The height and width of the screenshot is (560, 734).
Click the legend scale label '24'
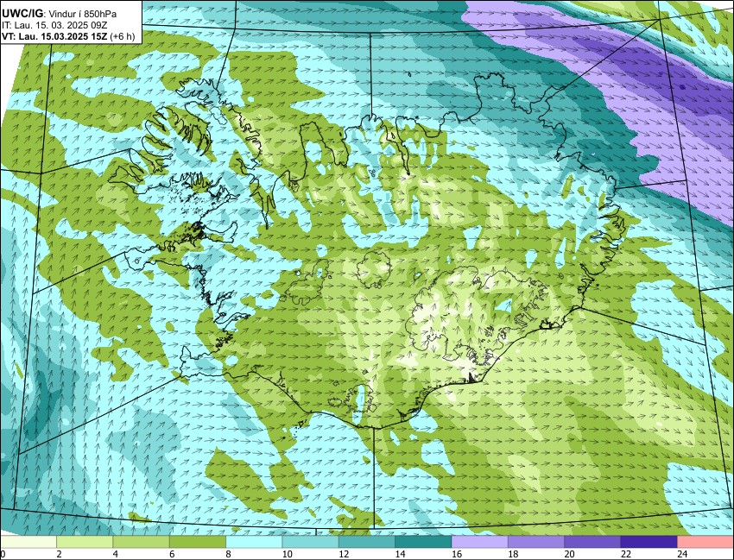tap(682, 554)
